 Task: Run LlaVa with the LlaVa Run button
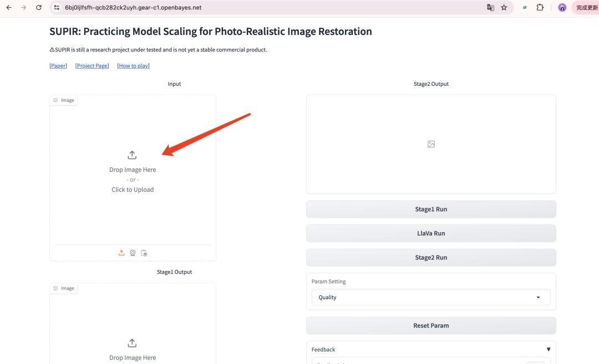point(431,233)
